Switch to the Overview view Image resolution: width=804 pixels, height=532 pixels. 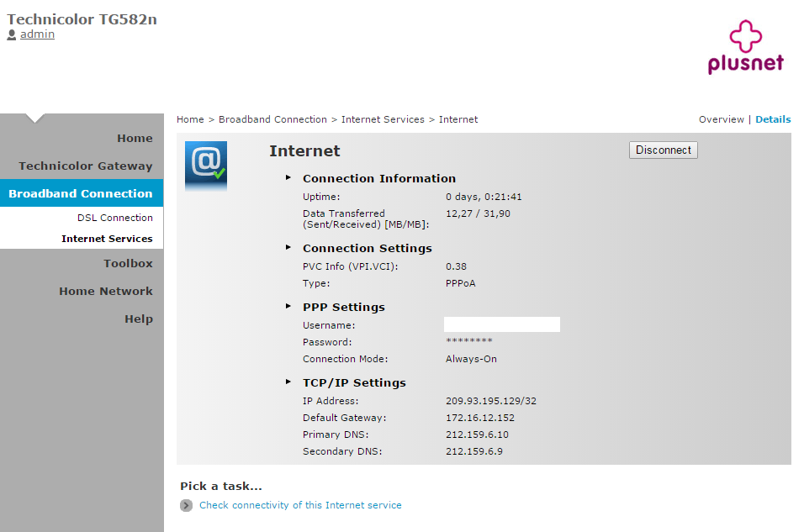coord(721,119)
